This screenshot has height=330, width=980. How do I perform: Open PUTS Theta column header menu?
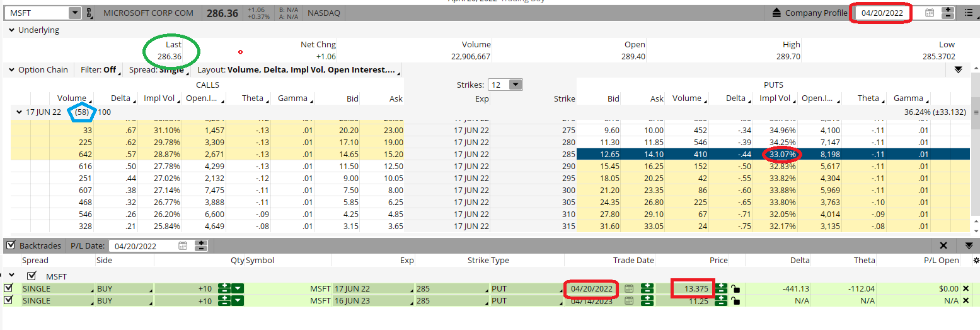point(871,98)
